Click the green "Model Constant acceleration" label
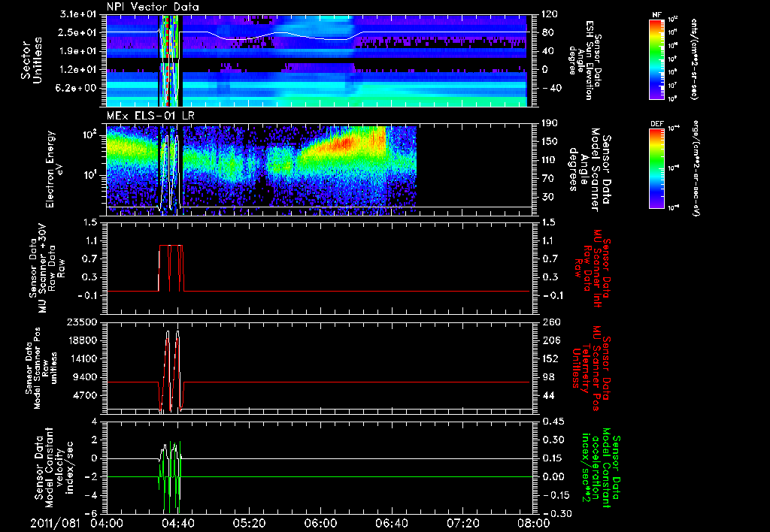Screen dimensions: 770x532 coord(601,467)
